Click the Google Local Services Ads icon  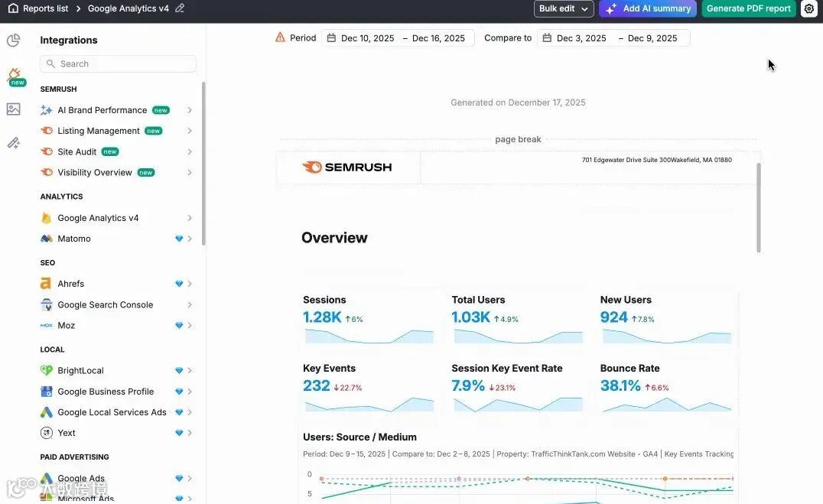tap(46, 412)
